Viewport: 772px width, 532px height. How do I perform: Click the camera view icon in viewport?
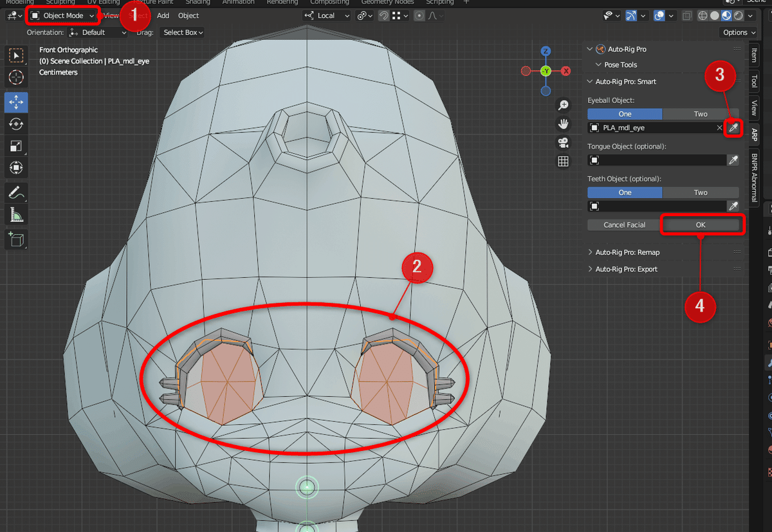pos(564,142)
